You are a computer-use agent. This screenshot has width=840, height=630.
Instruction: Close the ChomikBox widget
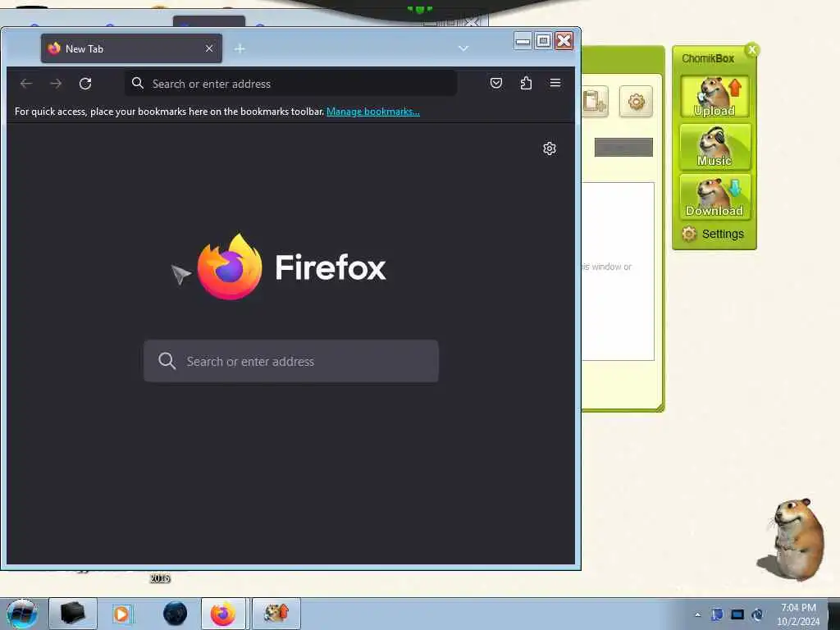pyautogui.click(x=751, y=50)
